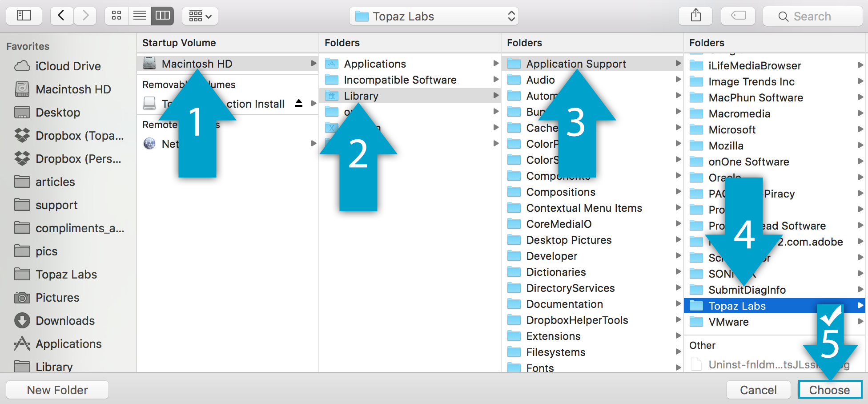Select the DropboxHelperTools folder
This screenshot has height=404, width=868.
pyautogui.click(x=592, y=320)
